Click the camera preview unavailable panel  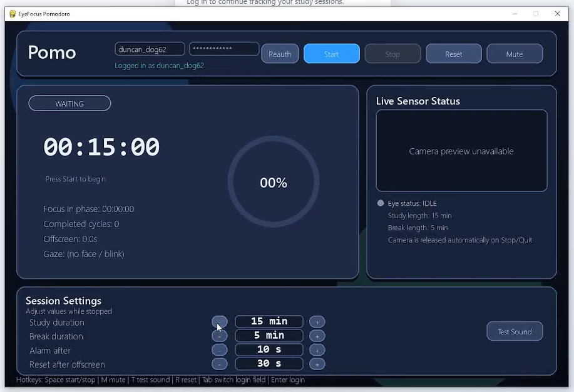461,151
